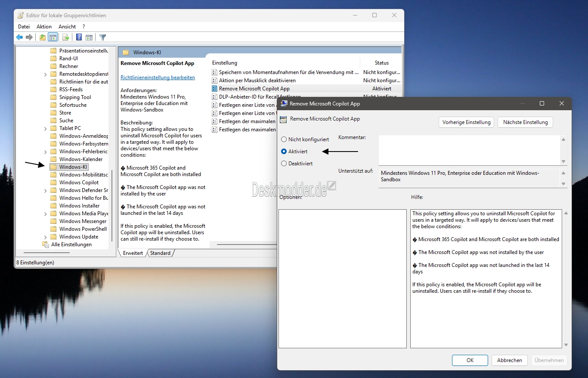The width and height of the screenshot is (588, 378).
Task: Click the show/hide action pane icon
Action: click(x=89, y=37)
